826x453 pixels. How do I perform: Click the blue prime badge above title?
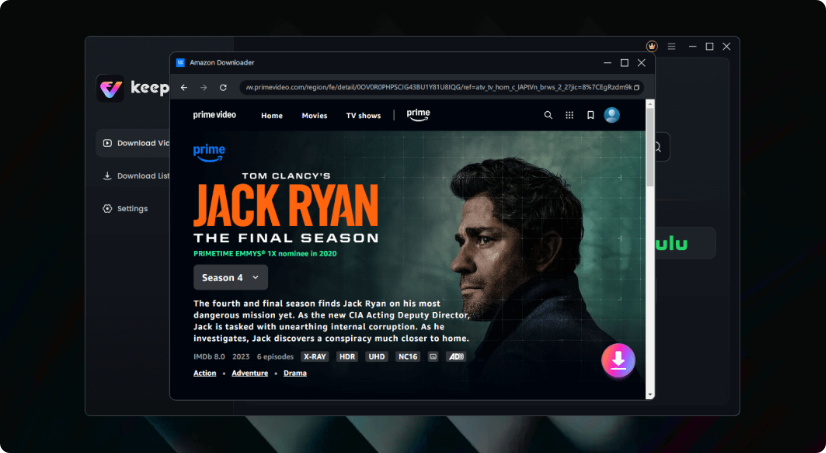209,153
